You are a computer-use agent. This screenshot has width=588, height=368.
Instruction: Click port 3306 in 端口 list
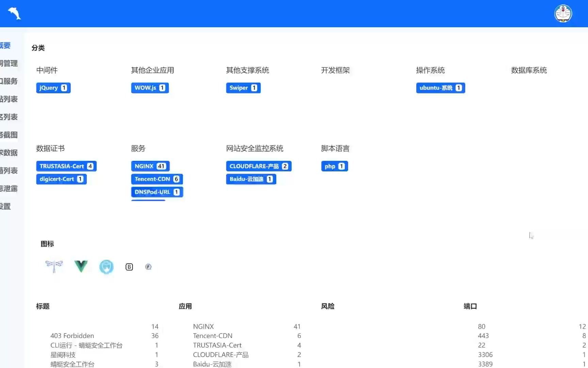click(x=486, y=355)
